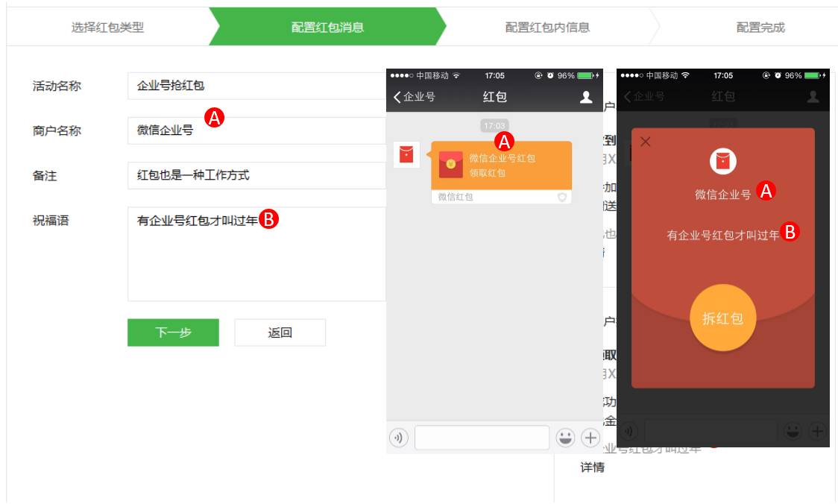Tap the back arrow labeled 企业号 in the chat screen
Screen dimensions: 838x504
pyautogui.click(x=415, y=97)
